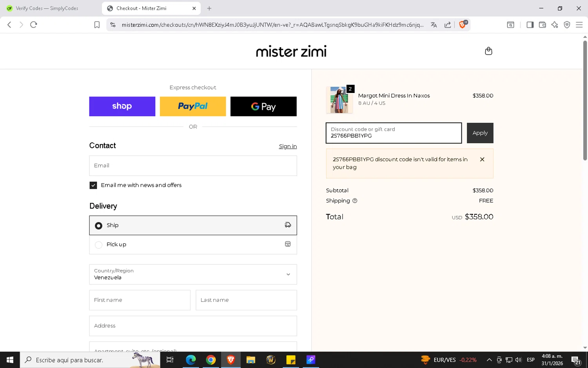Click the store icon in Pick up option
The width and height of the screenshot is (588, 368).
point(288,244)
